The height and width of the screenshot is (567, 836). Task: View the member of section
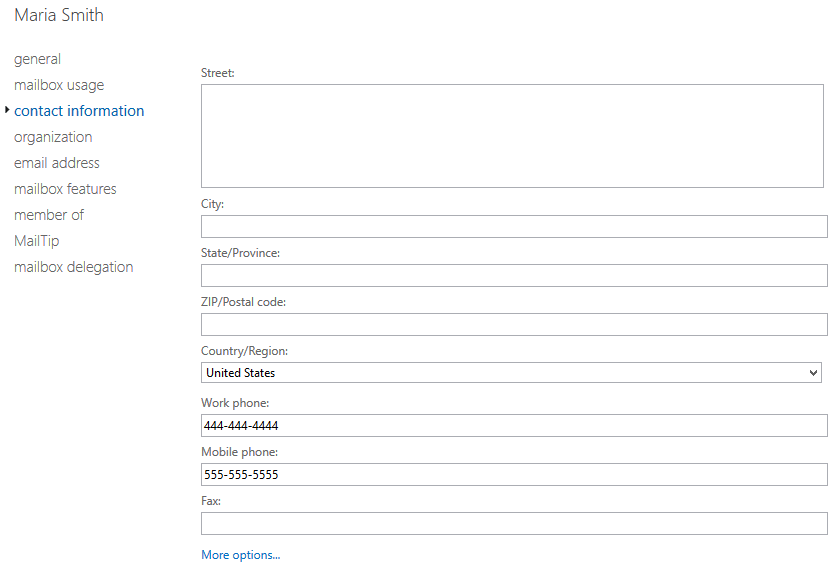click(x=49, y=215)
